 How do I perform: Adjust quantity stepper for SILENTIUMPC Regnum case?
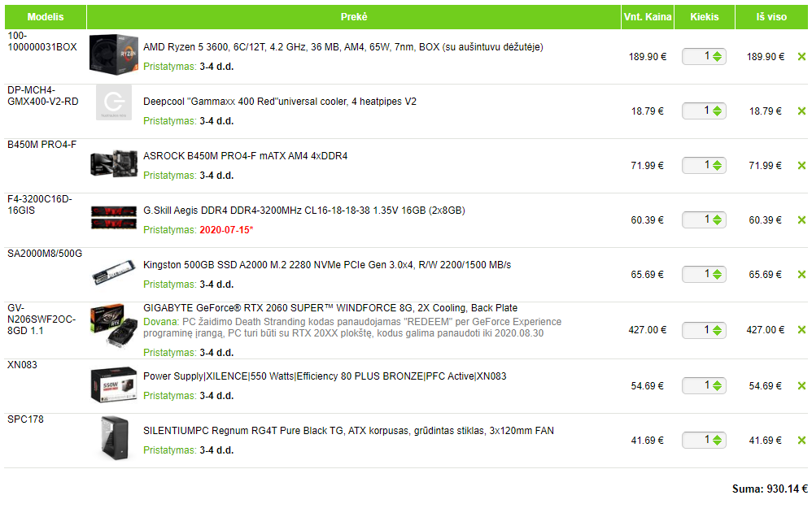tap(718, 441)
